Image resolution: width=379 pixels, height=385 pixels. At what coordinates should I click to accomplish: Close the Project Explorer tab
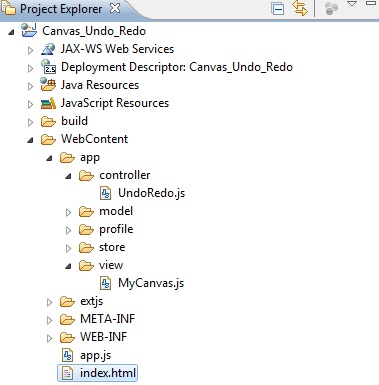point(115,8)
